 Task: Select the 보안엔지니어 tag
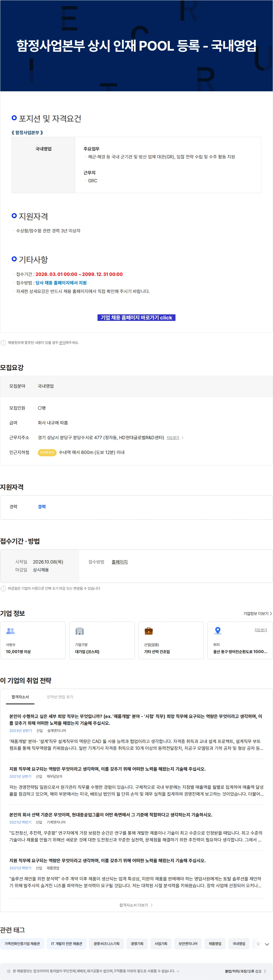(188, 944)
